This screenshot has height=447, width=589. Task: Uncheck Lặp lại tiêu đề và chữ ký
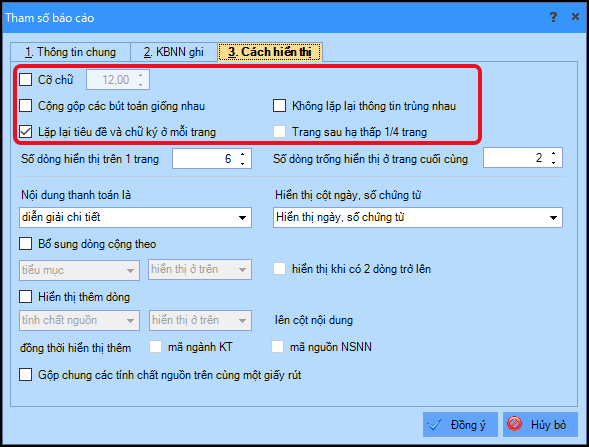(26, 132)
